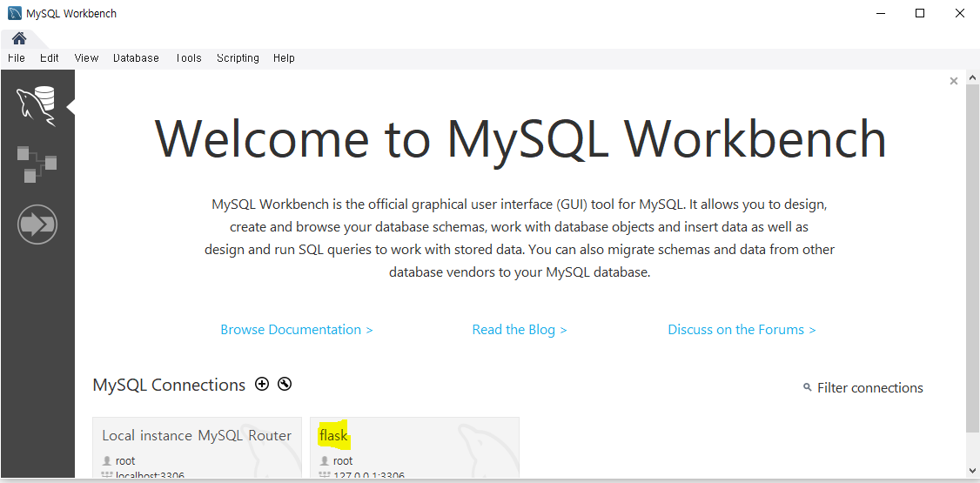Click user icon on Local instance tile

[x=107, y=461]
